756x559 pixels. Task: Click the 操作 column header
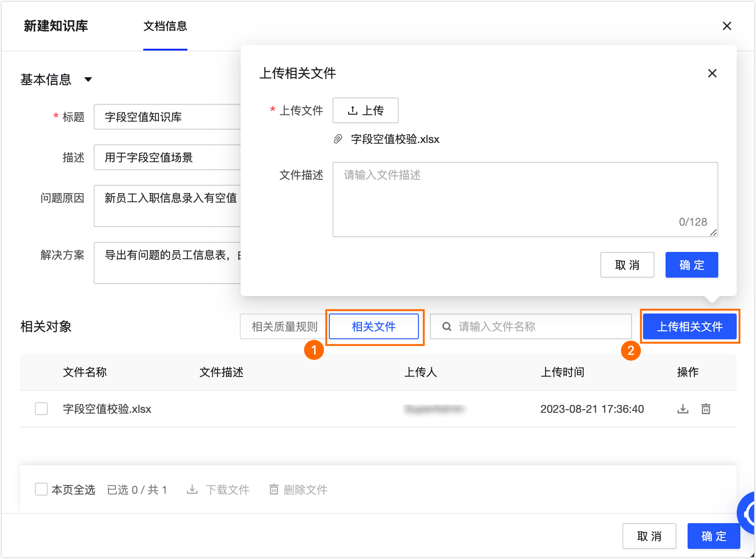coord(688,372)
